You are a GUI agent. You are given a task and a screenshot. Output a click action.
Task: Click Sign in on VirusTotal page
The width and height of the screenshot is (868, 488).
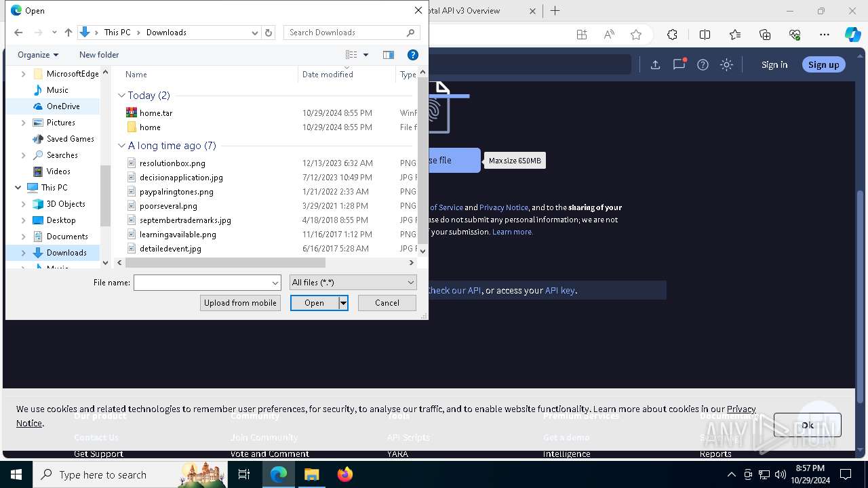774,65
